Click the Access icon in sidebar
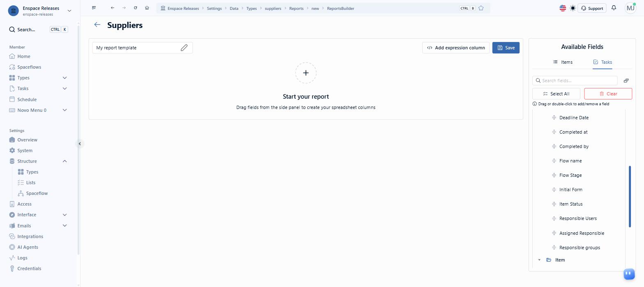 (x=12, y=204)
